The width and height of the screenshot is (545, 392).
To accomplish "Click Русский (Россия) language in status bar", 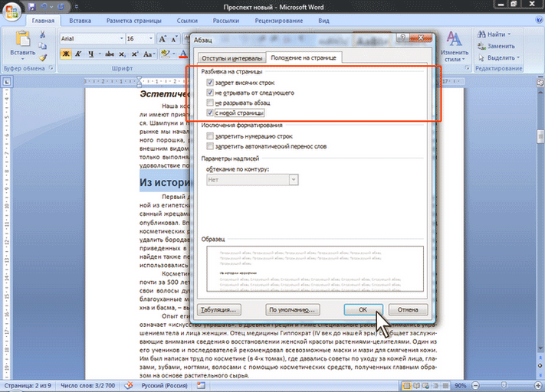I will pyautogui.click(x=164, y=385).
